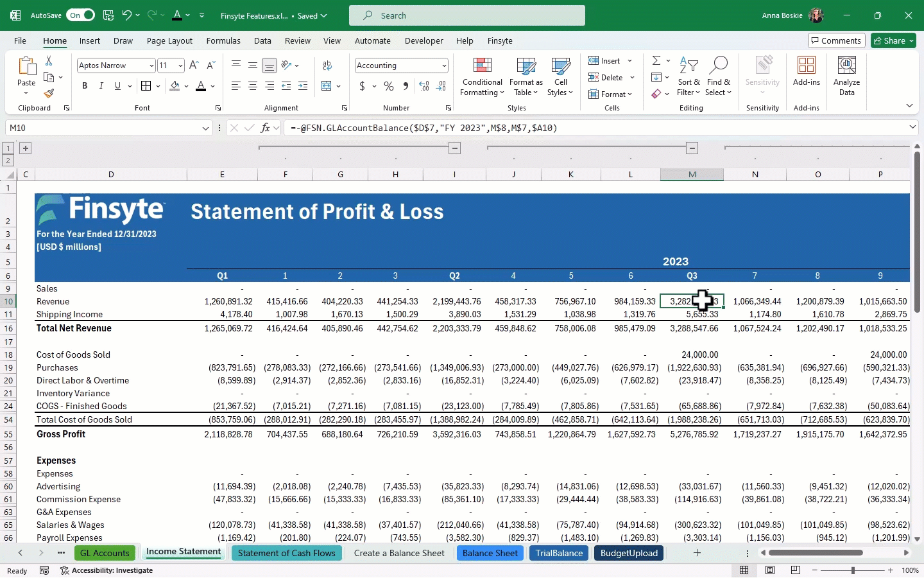924x578 pixels.
Task: Expand the Name Box dropdown
Action: [x=205, y=128]
